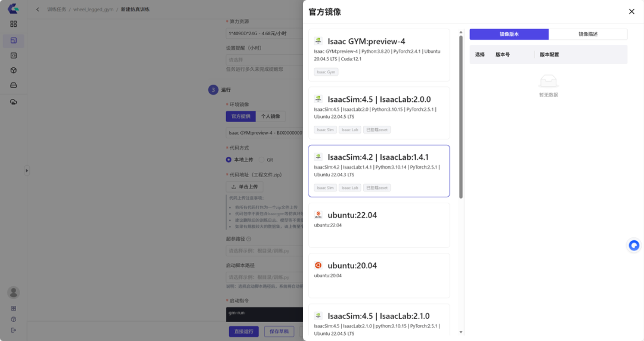
Task: Click the IsaacLab:2.0.0 card NVIDIA icon
Action: tap(318, 98)
